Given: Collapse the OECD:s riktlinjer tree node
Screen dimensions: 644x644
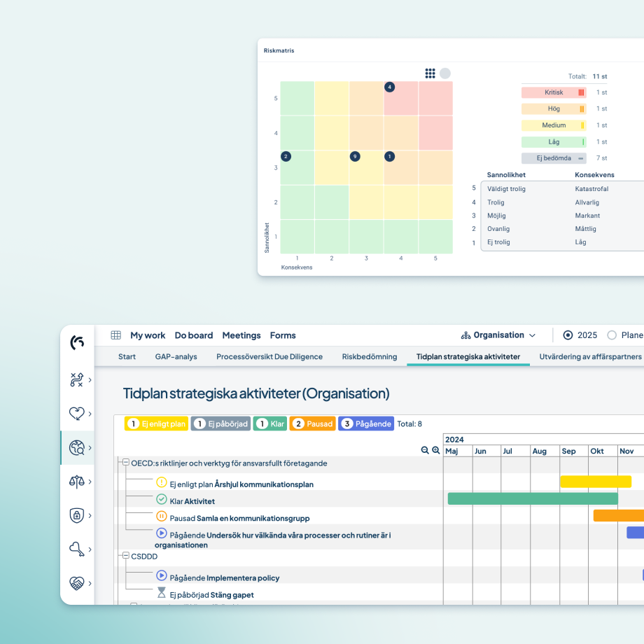Looking at the screenshot, I should point(126,463).
